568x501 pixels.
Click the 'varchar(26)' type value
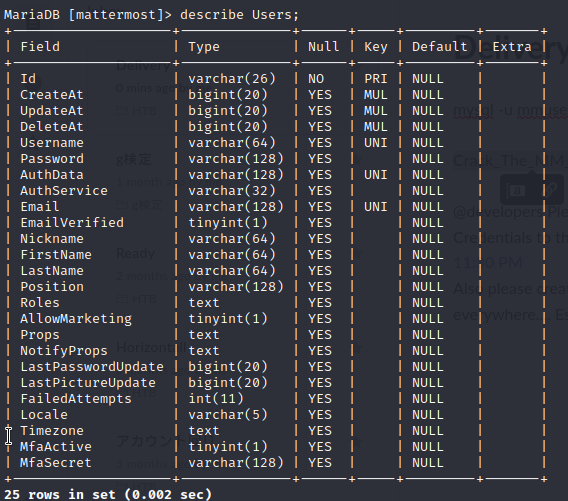click(232, 79)
